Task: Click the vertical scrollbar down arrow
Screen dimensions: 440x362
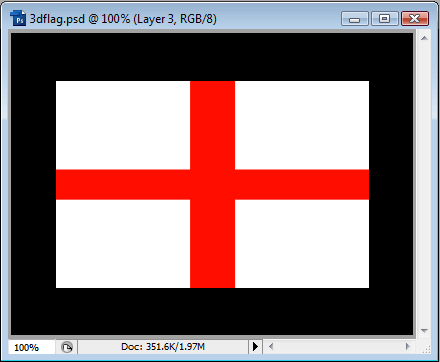Action: [x=424, y=331]
